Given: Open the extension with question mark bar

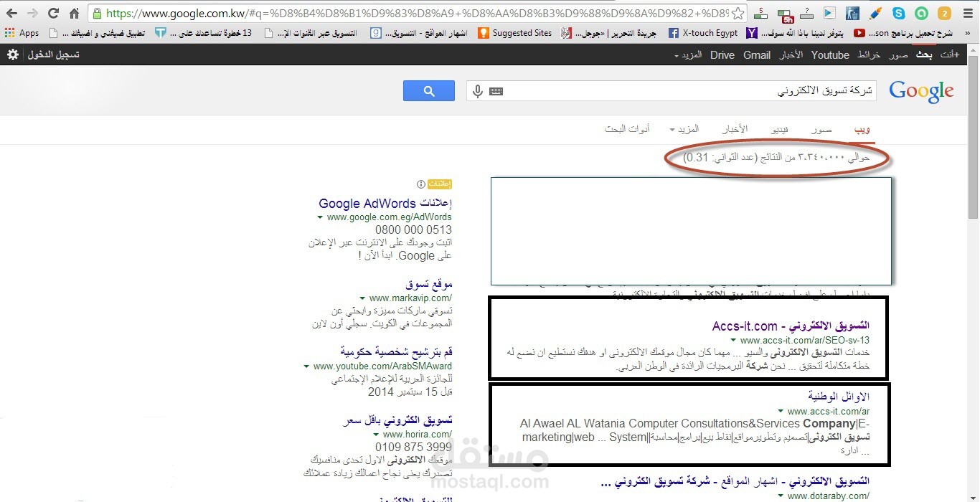Looking at the screenshot, I should 807,12.
